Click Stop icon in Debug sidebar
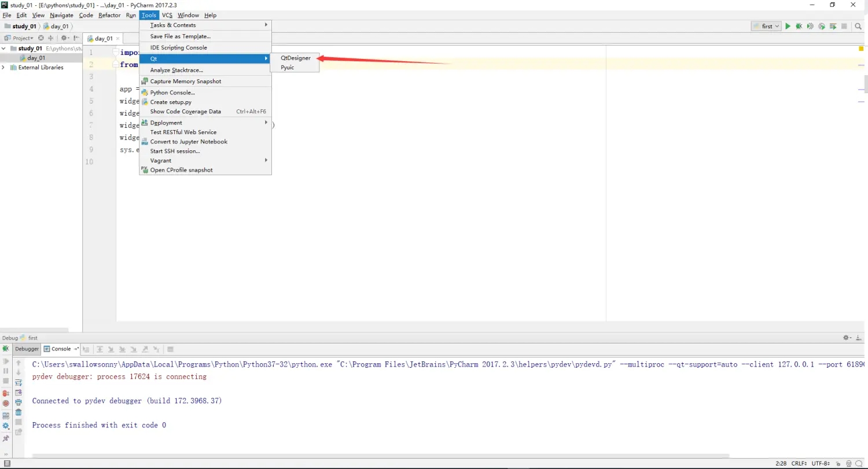The height and width of the screenshot is (469, 868). pos(6,381)
